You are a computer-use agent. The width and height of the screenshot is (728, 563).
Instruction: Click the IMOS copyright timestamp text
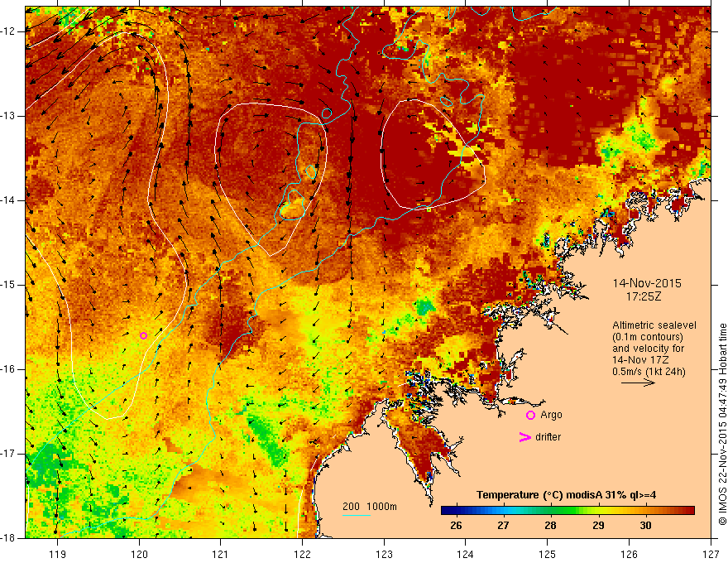coord(722,424)
